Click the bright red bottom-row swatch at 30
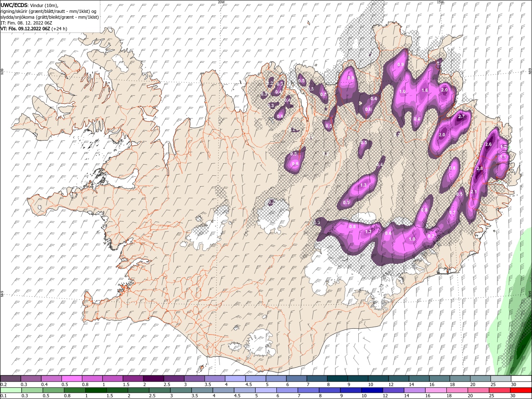Viewport: 532px width, 399px height. click(520, 390)
